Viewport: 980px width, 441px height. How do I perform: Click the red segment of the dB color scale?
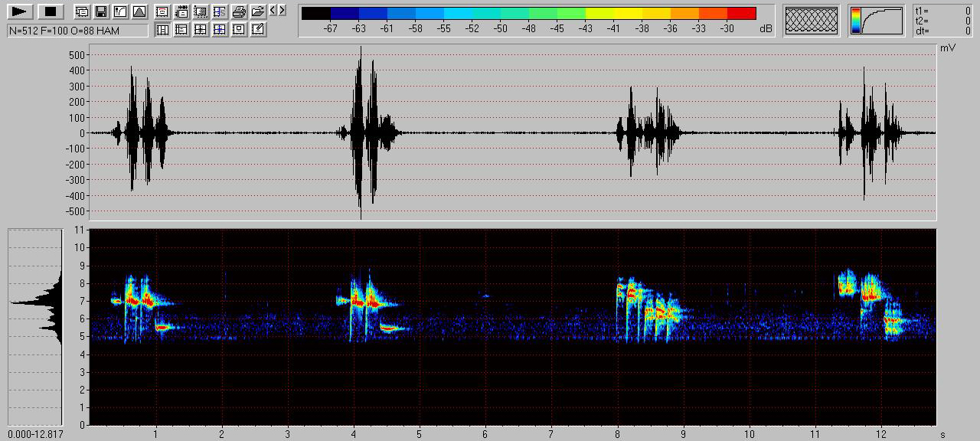click(x=741, y=13)
